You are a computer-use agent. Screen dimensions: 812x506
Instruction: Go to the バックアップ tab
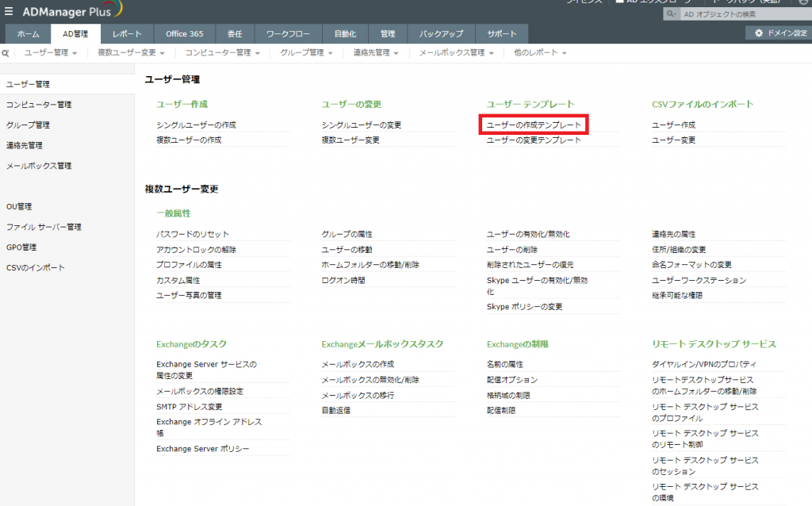click(x=442, y=34)
